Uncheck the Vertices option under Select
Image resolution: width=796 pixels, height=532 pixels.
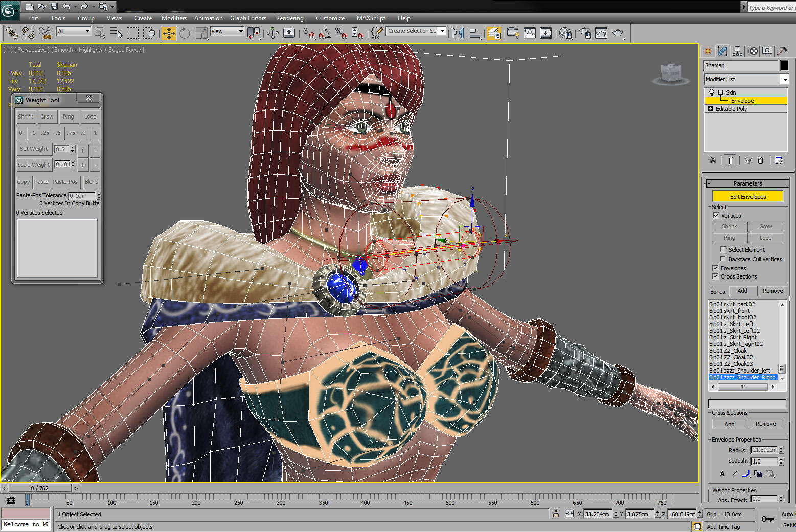[715, 215]
